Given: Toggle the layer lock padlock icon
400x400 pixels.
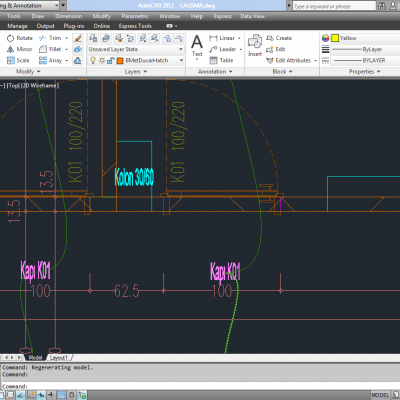Looking at the screenshot, I should (111, 60).
